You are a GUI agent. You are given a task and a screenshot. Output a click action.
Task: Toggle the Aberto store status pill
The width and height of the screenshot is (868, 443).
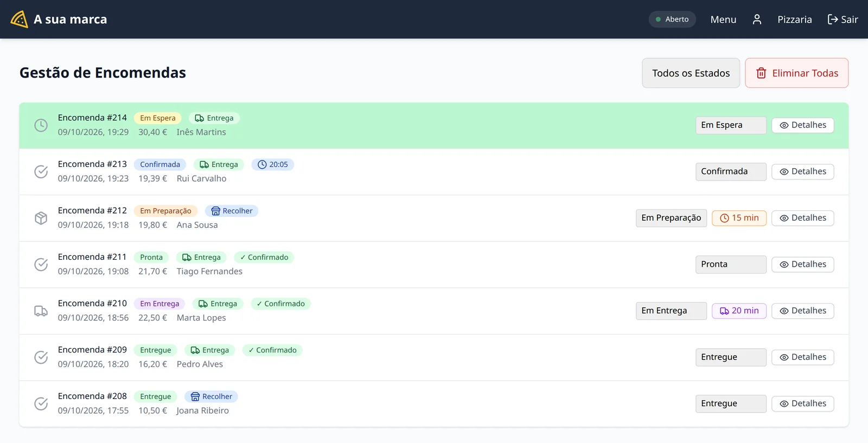pyautogui.click(x=672, y=20)
